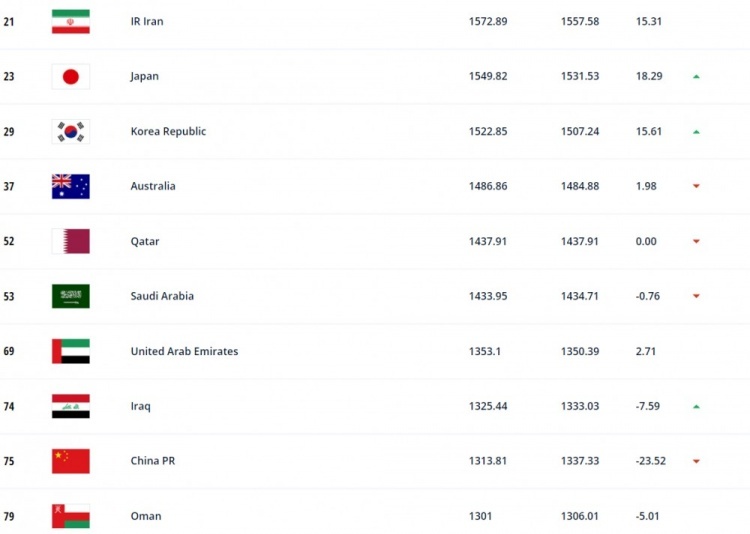The width and height of the screenshot is (750, 534).
Task: Open the United Arab Emirates link
Action: coord(184,351)
